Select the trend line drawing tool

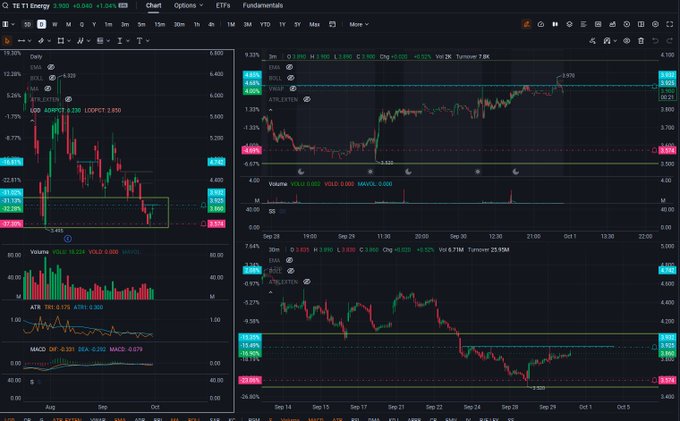(x=21, y=41)
